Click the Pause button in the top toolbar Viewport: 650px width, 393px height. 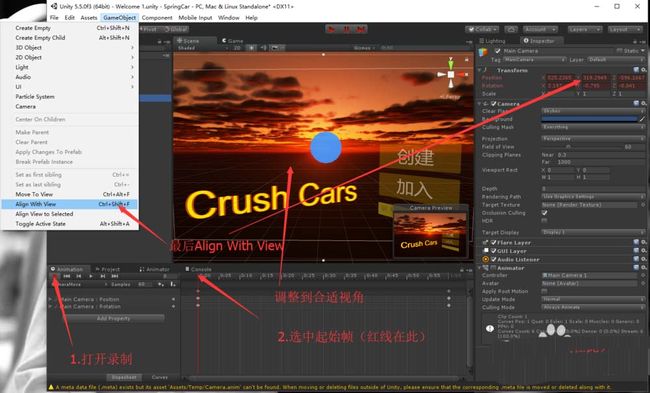tap(346, 29)
